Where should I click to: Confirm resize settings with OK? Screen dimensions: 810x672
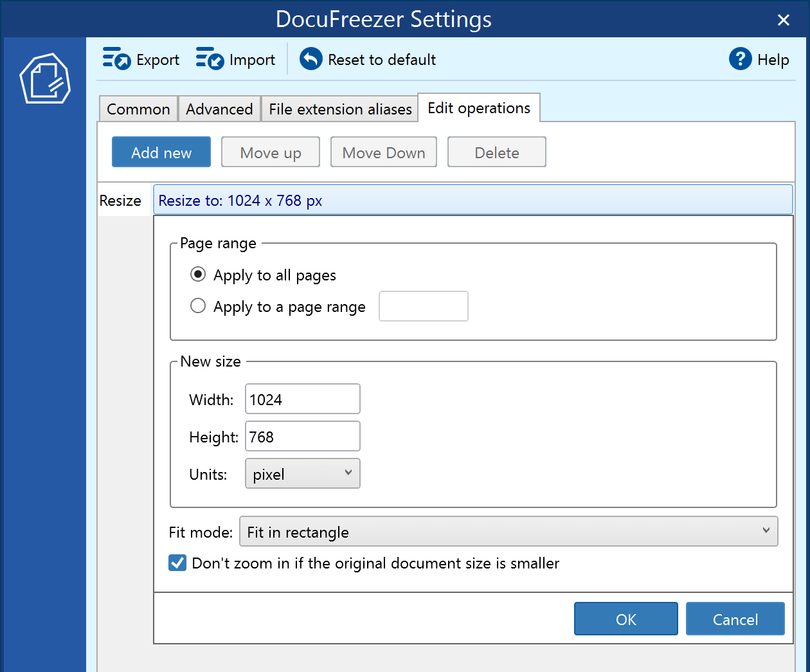[x=625, y=619]
